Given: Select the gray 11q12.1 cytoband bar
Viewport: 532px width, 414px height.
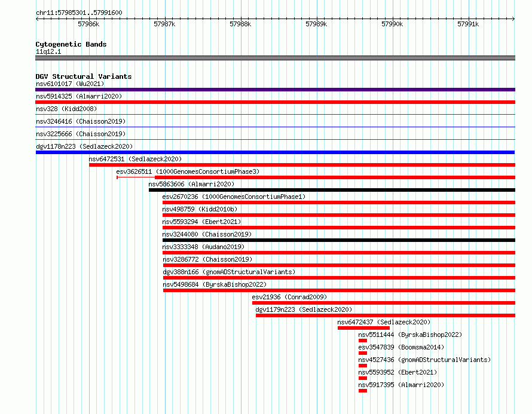Looking at the screenshot, I should pos(275,58).
